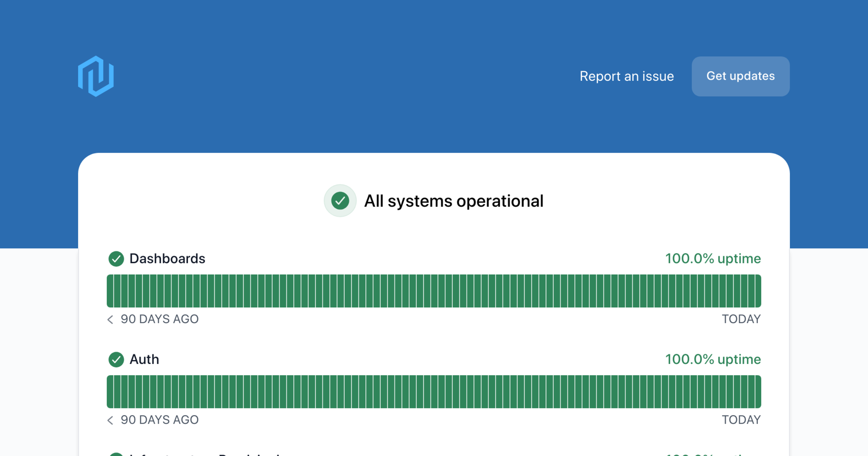Click the Dashboards green status check icon
Screen dimensions: 868x456
(x=116, y=259)
